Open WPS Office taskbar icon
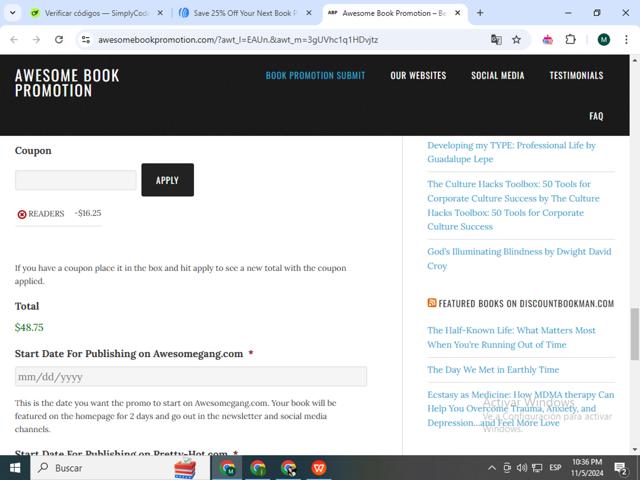The width and height of the screenshot is (640, 480). [319, 468]
